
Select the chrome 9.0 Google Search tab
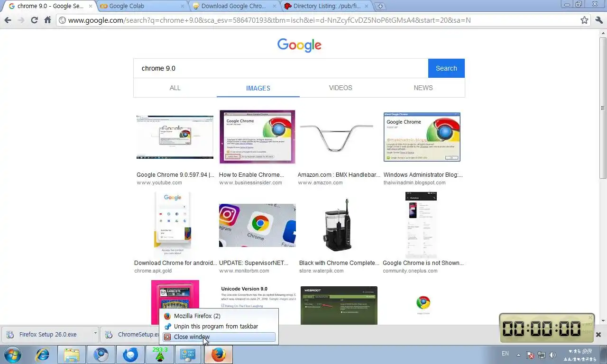(x=50, y=6)
